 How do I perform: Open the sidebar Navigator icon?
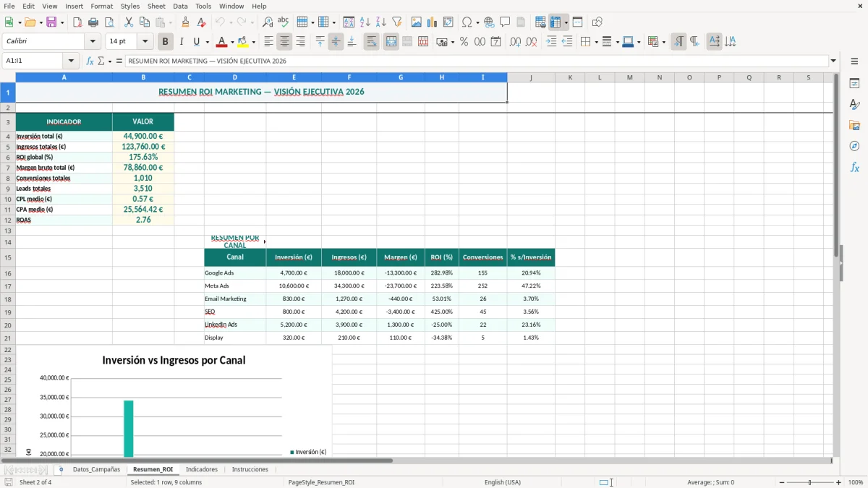(854, 146)
